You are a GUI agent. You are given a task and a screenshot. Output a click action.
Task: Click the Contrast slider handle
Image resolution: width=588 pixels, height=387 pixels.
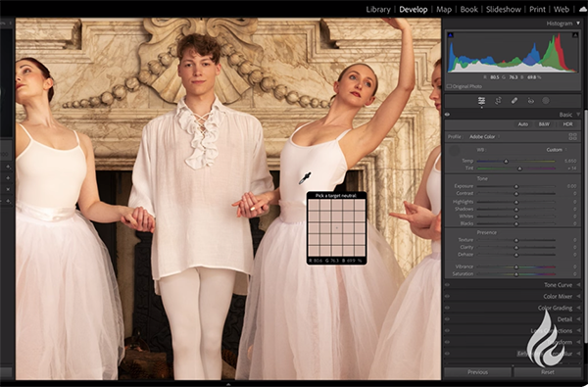tap(516, 194)
